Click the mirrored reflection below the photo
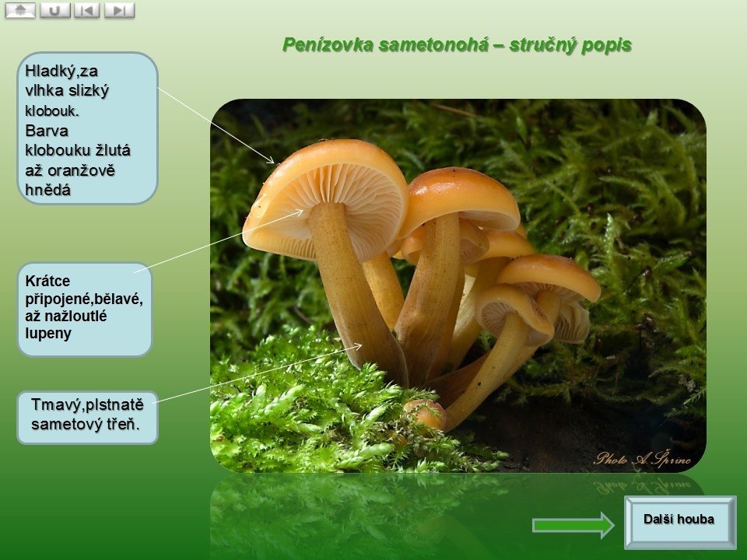The width and height of the screenshot is (747, 560). tap(458, 513)
